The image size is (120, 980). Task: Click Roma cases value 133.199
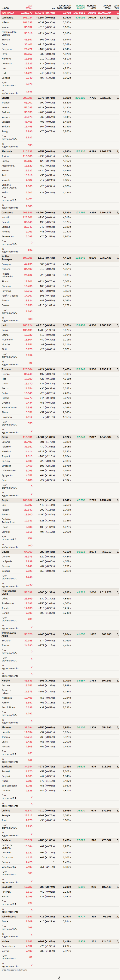(x=27, y=330)
